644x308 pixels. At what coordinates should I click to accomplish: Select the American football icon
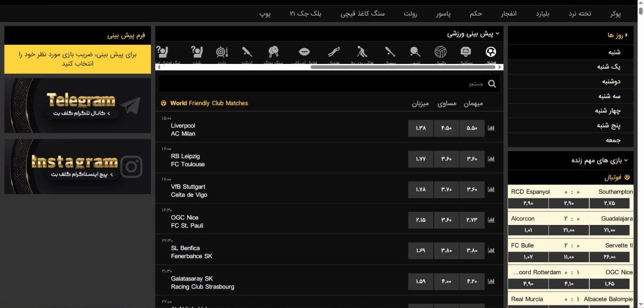(304, 52)
